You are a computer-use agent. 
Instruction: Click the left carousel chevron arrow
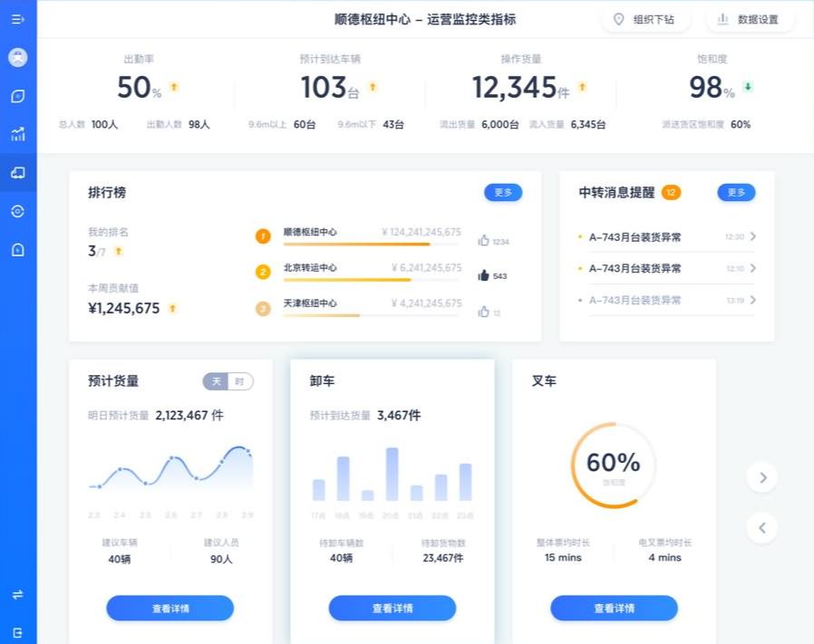[x=761, y=527]
